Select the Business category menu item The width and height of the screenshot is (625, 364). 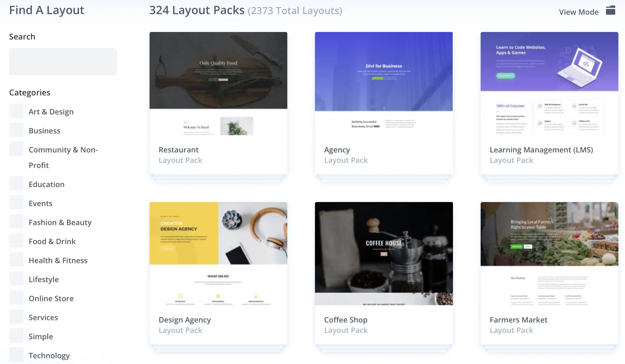coord(44,131)
